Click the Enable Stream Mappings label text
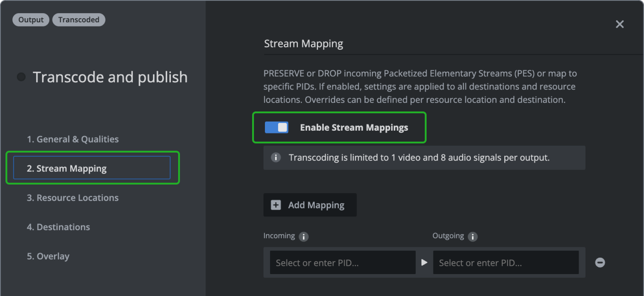 (x=354, y=128)
